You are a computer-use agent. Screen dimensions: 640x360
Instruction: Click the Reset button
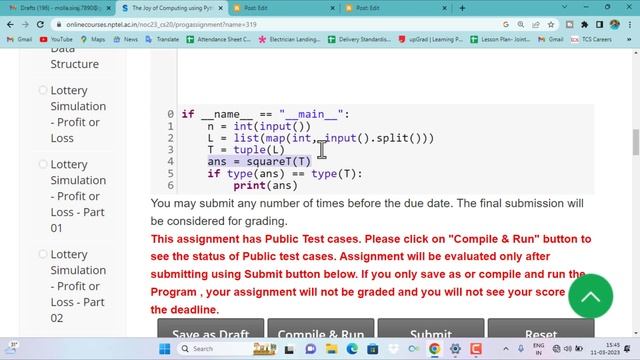point(541,328)
